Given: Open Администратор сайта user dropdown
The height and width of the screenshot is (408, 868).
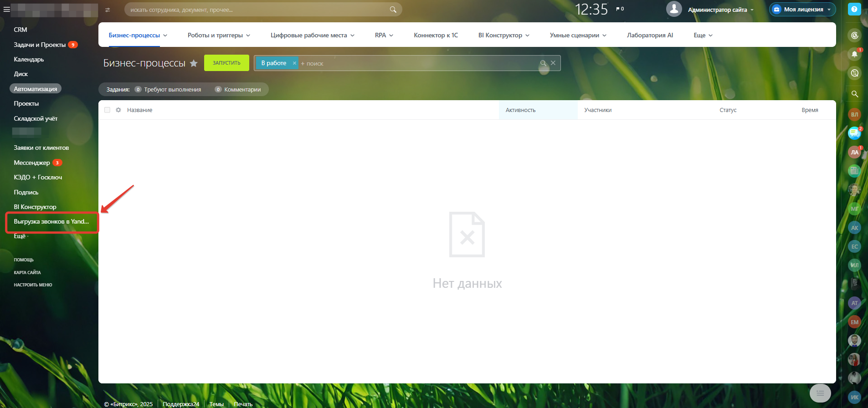Looking at the screenshot, I should (x=721, y=10).
